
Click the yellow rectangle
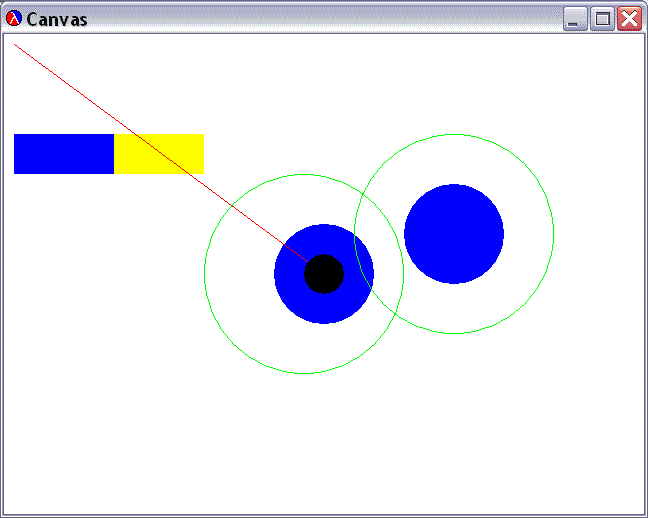coord(159,154)
